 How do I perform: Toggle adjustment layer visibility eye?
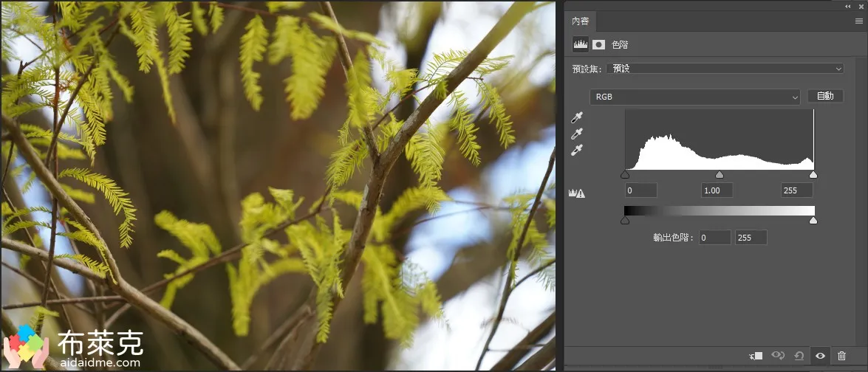[820, 356]
